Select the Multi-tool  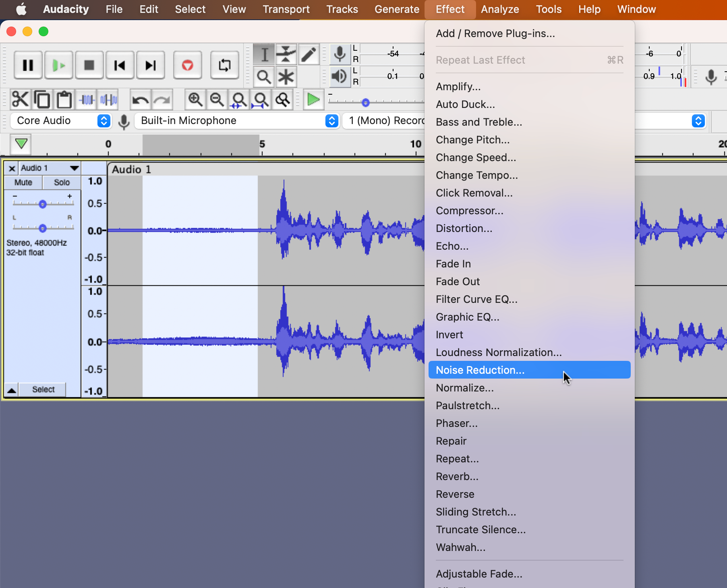286,77
